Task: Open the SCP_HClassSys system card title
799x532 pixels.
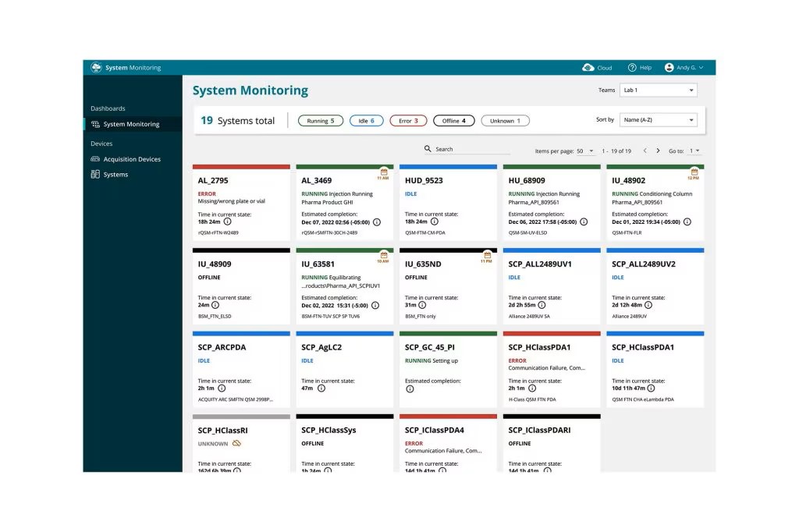Action: [328, 430]
